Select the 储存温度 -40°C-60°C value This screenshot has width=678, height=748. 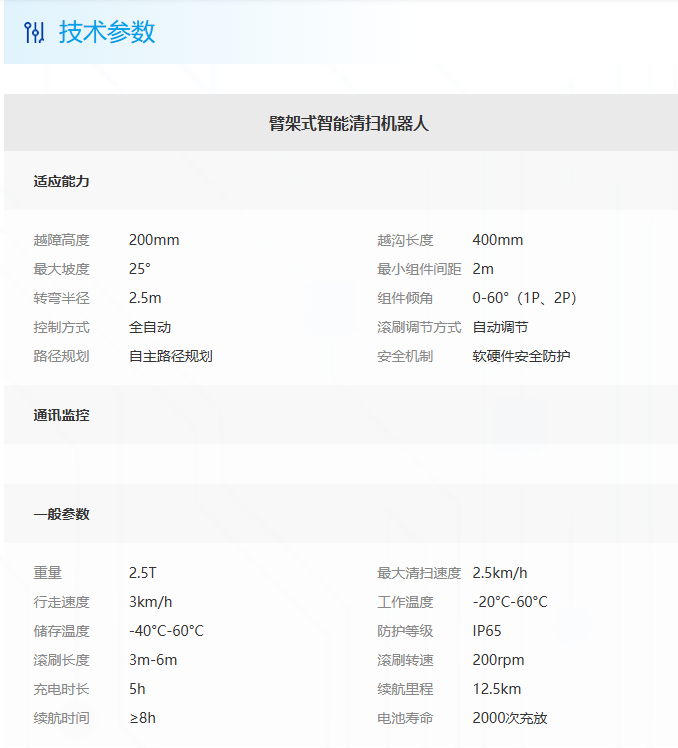(x=166, y=631)
